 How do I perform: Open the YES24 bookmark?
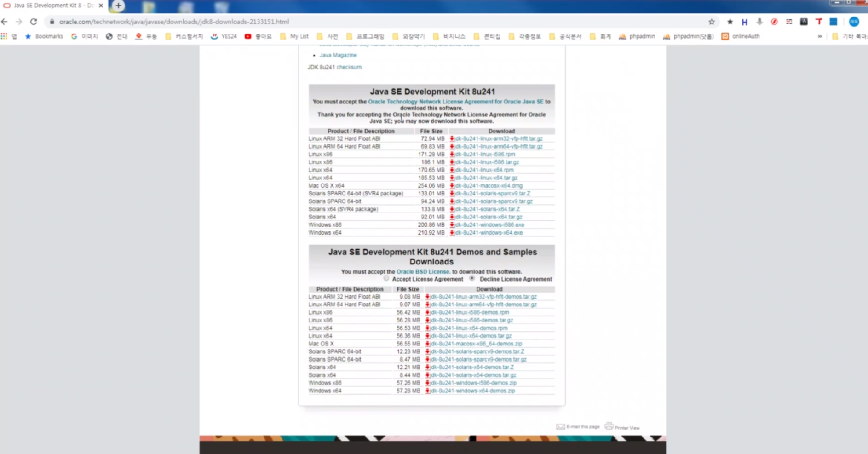click(224, 36)
